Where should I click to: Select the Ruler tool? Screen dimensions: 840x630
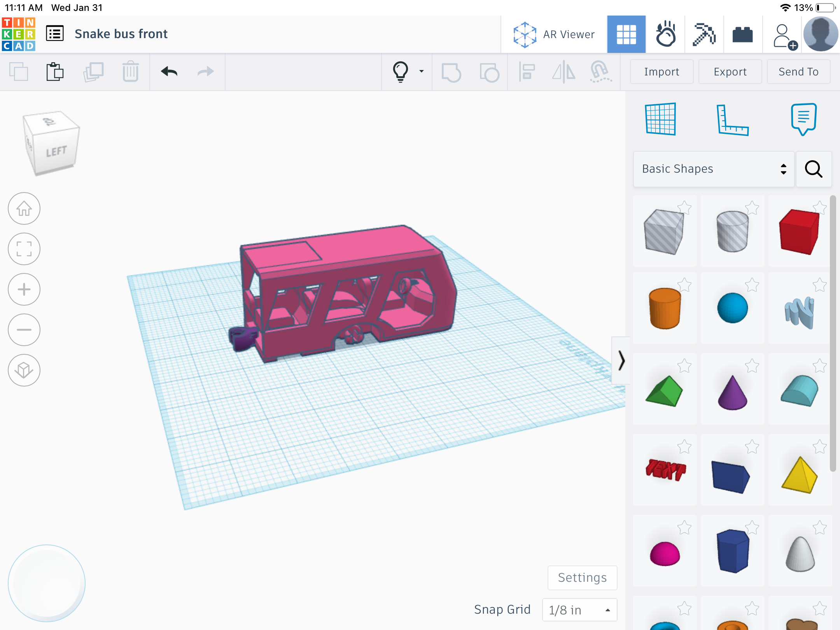[x=732, y=120]
